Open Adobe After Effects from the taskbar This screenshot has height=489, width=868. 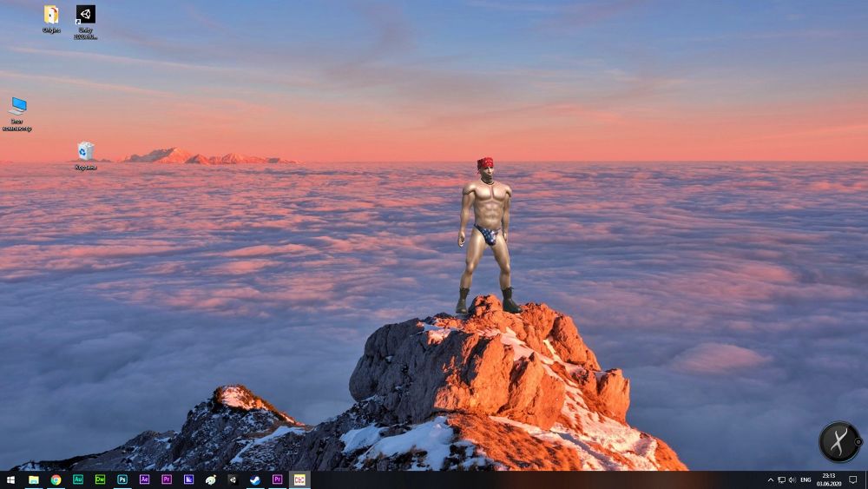click(x=144, y=479)
